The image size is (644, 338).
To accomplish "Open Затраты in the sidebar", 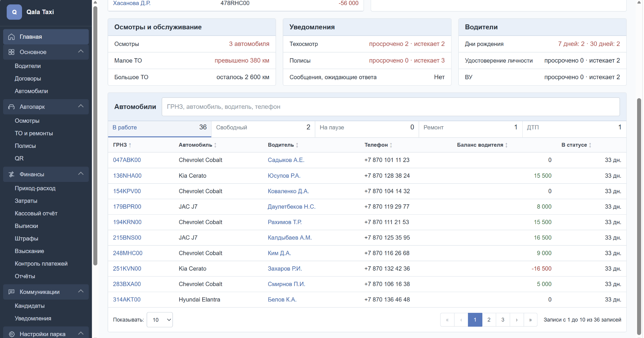I will [26, 201].
